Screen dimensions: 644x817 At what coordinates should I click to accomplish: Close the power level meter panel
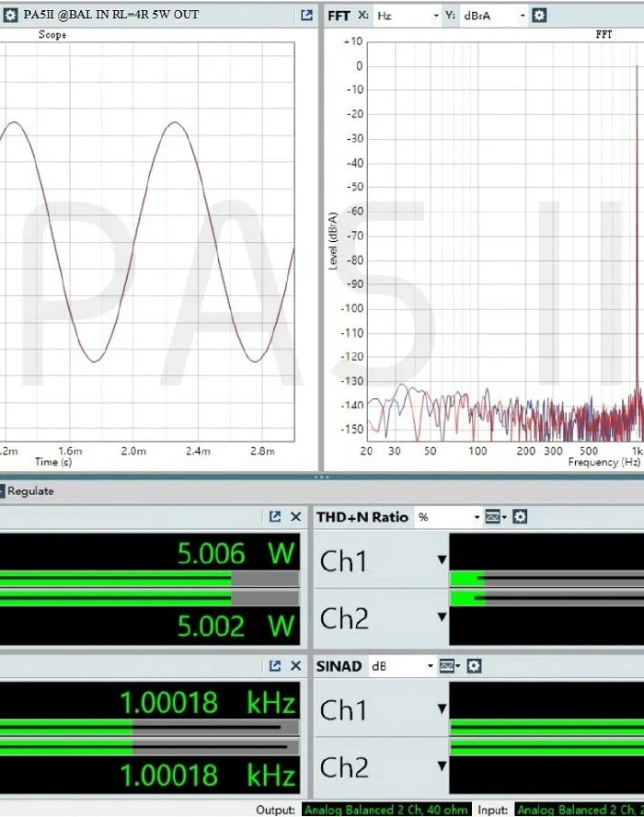point(295,517)
